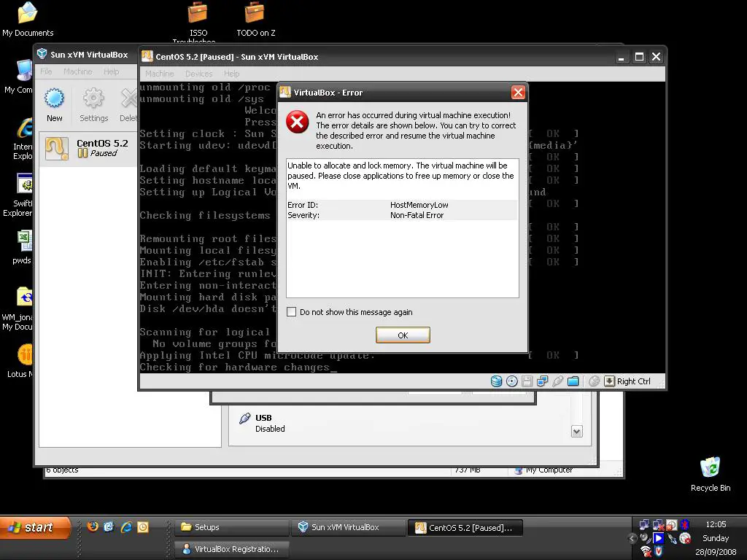Check 'Do not show this message again'
Screen dimensions: 747x560
point(292,312)
